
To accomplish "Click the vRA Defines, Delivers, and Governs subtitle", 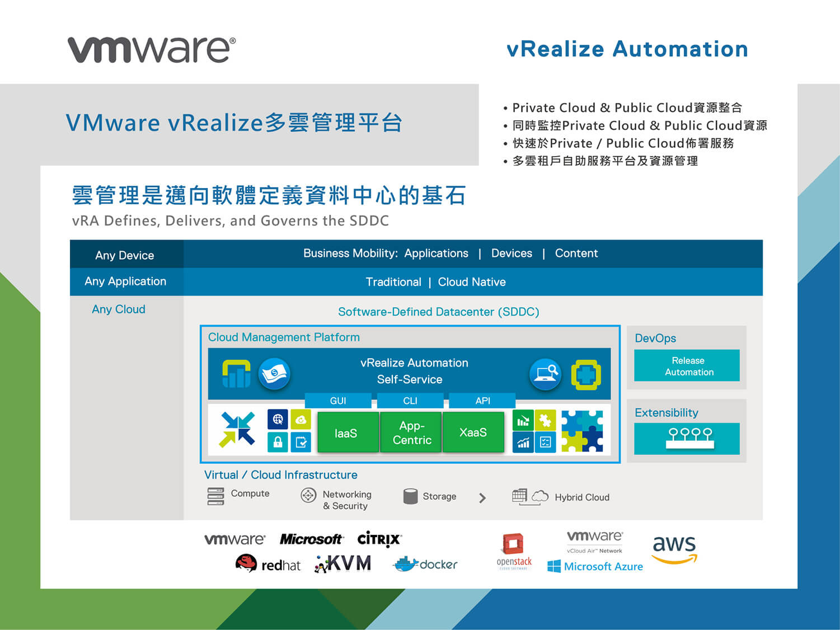I will 231,221.
